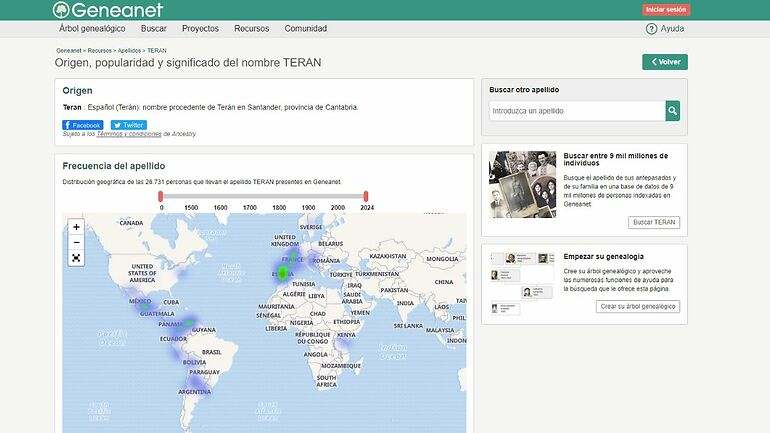The height and width of the screenshot is (433, 770).
Task: Click the MÉXICO label on the map
Action: click(x=140, y=301)
